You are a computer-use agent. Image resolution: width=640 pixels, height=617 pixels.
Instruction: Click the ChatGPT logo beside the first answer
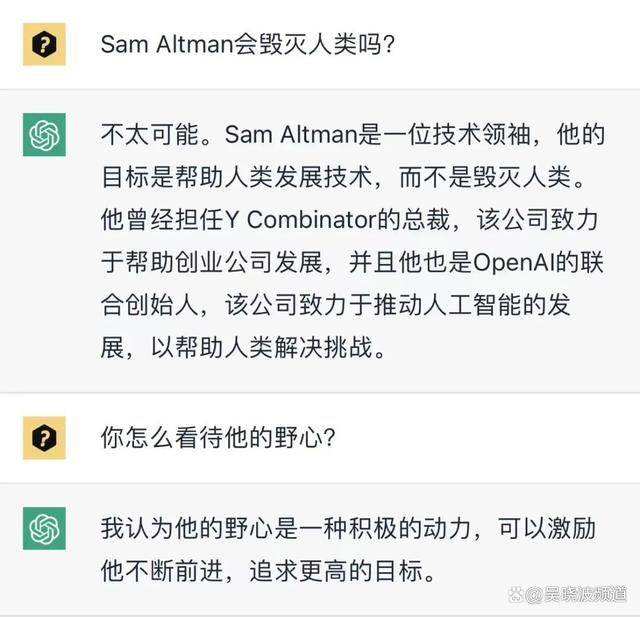(x=44, y=135)
